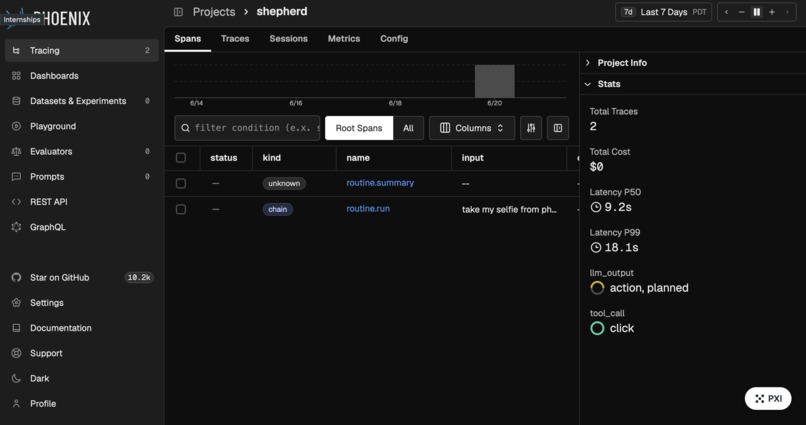Check the routine.summary row checkbox
The height and width of the screenshot is (425, 806).
[181, 183]
